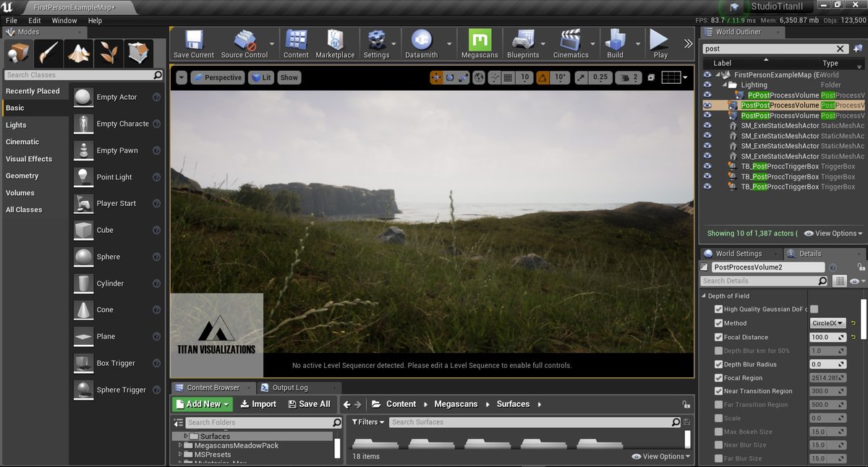Click the Show viewport button

tap(289, 77)
